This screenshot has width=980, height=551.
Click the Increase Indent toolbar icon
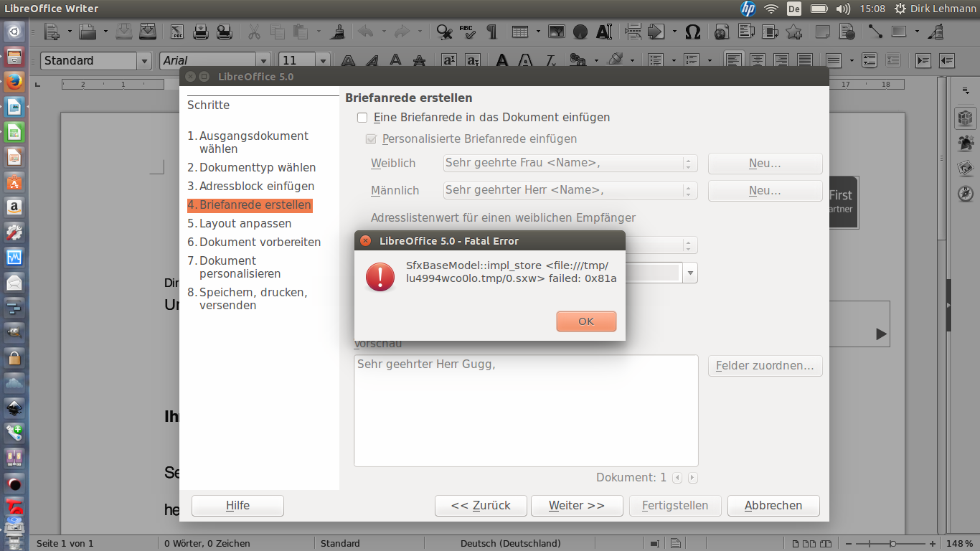[x=923, y=60]
